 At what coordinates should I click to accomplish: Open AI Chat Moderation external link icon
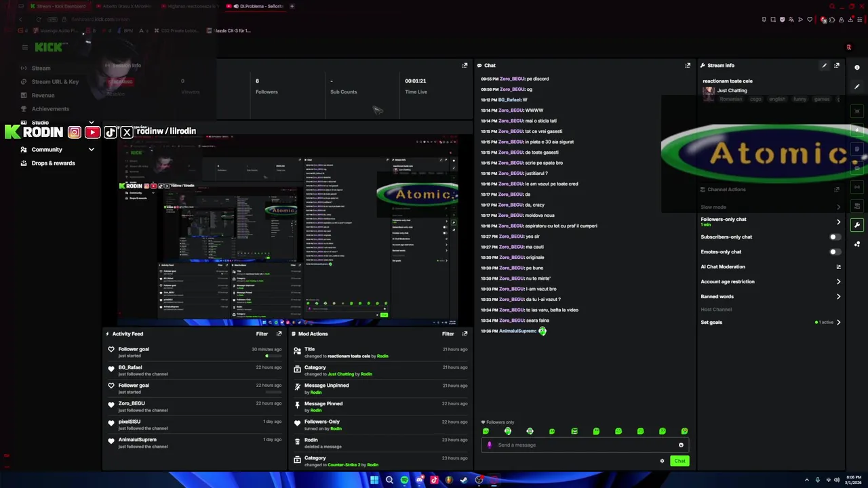(x=838, y=267)
